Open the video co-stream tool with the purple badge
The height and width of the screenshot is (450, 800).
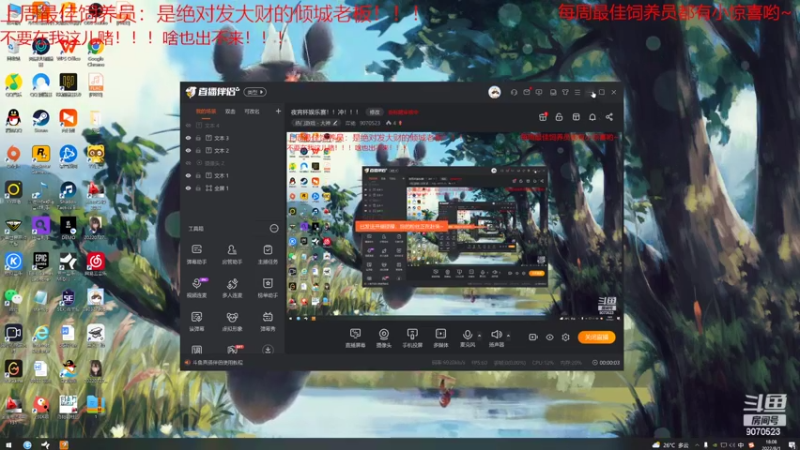tap(196, 288)
